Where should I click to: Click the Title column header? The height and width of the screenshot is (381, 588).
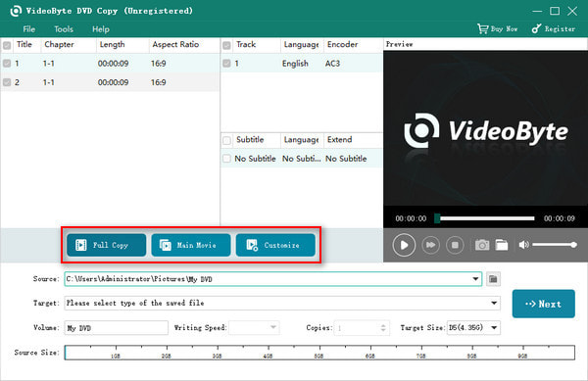(x=24, y=45)
